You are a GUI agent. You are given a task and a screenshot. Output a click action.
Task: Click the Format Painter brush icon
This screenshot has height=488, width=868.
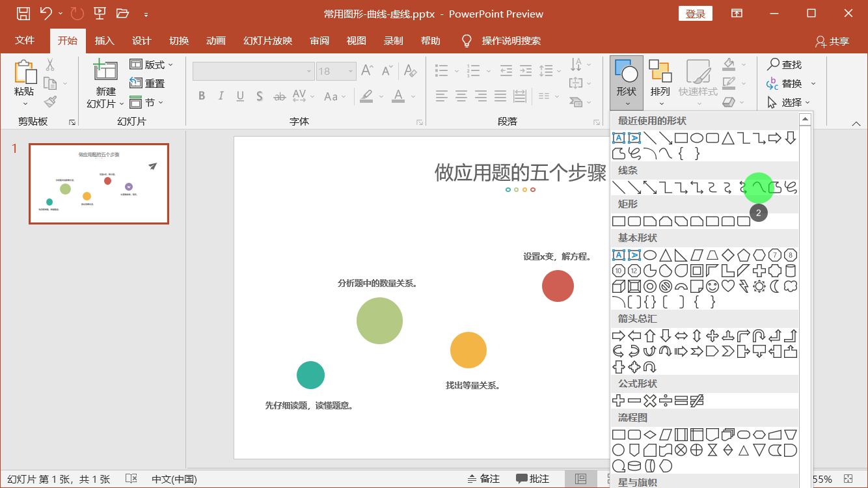(50, 102)
